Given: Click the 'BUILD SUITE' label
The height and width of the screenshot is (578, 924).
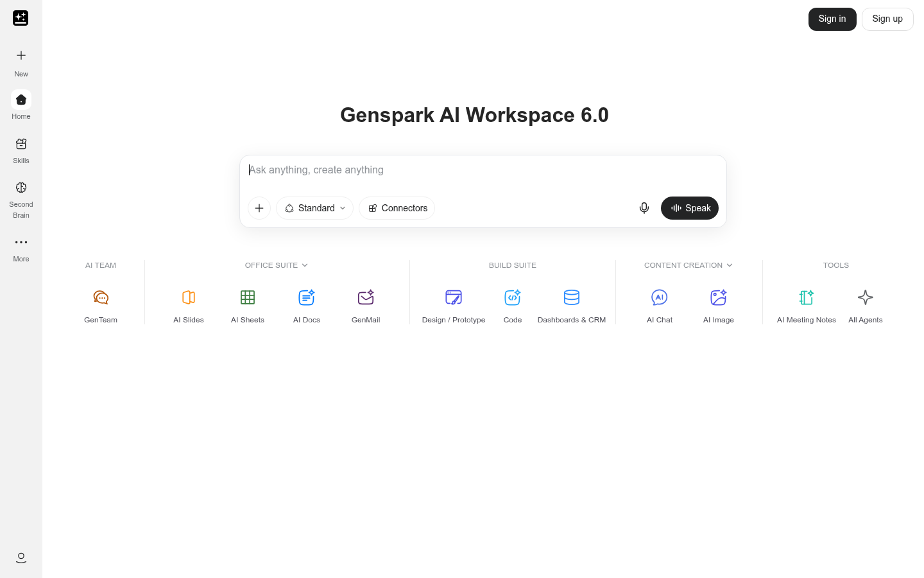Looking at the screenshot, I should (513, 265).
